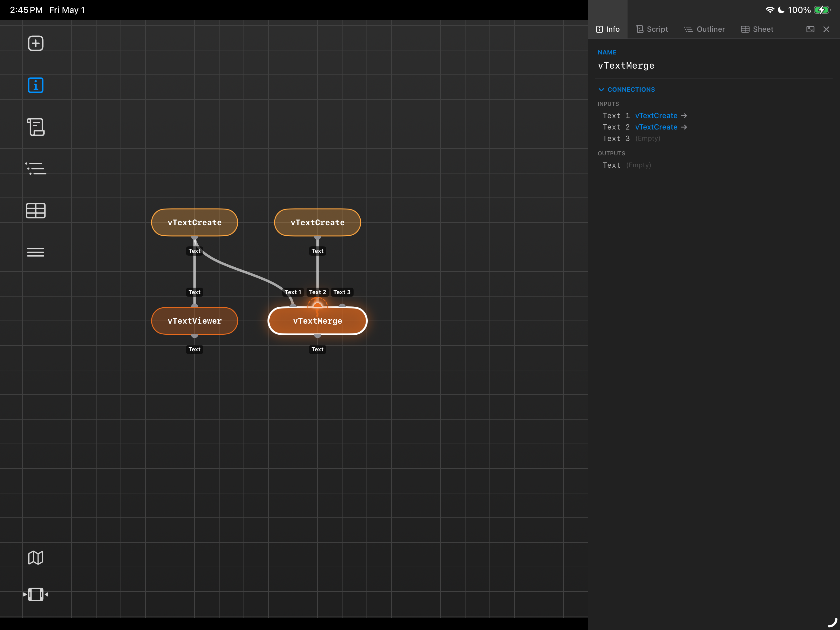Select the vTextMerge node

point(318,321)
